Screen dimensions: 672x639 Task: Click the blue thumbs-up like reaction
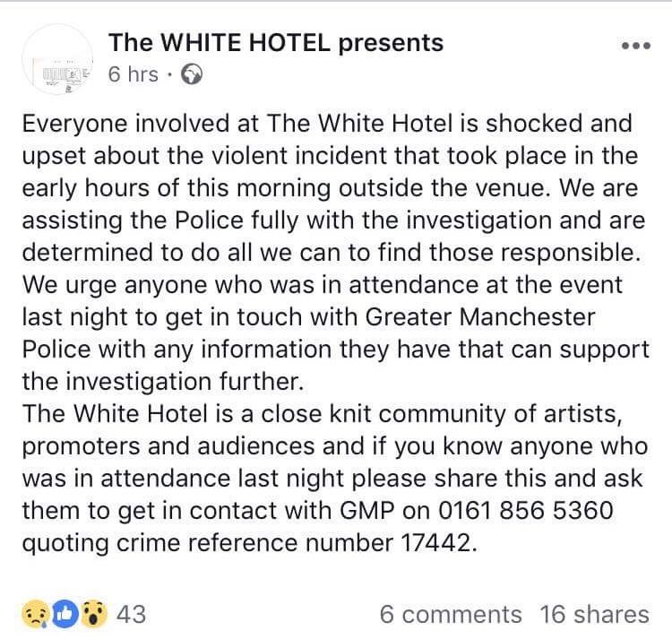coord(65,615)
